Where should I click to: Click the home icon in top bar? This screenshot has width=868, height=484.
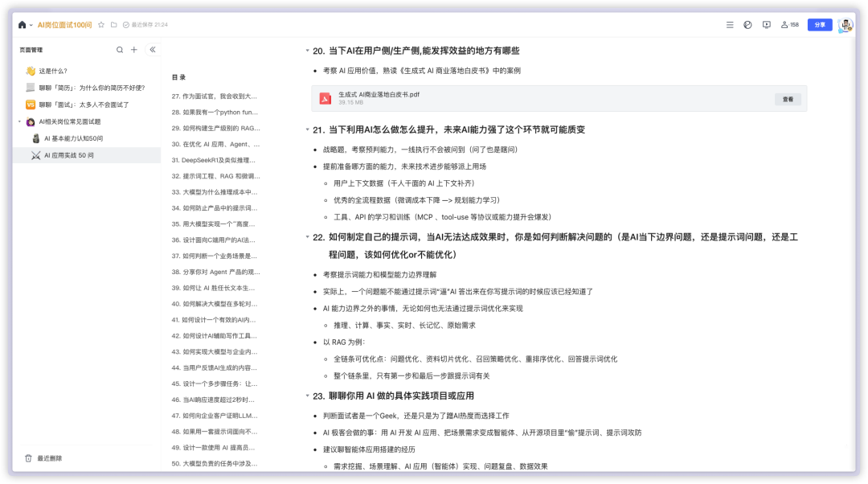[23, 24]
